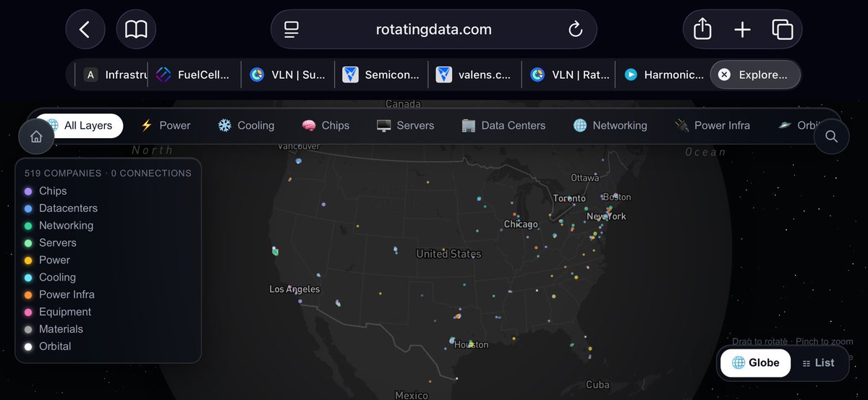
Task: Switch to Globe view
Action: click(756, 363)
